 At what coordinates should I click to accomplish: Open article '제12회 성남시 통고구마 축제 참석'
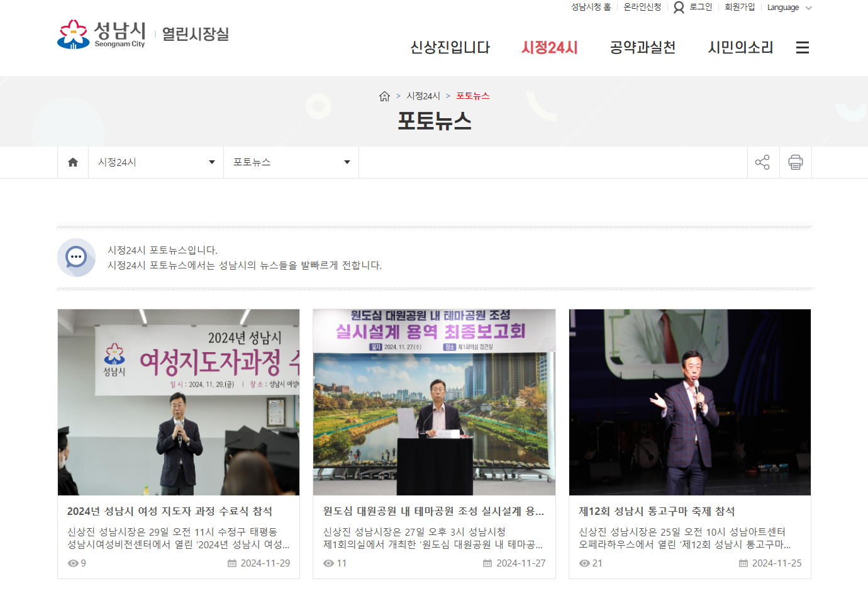coord(657,511)
